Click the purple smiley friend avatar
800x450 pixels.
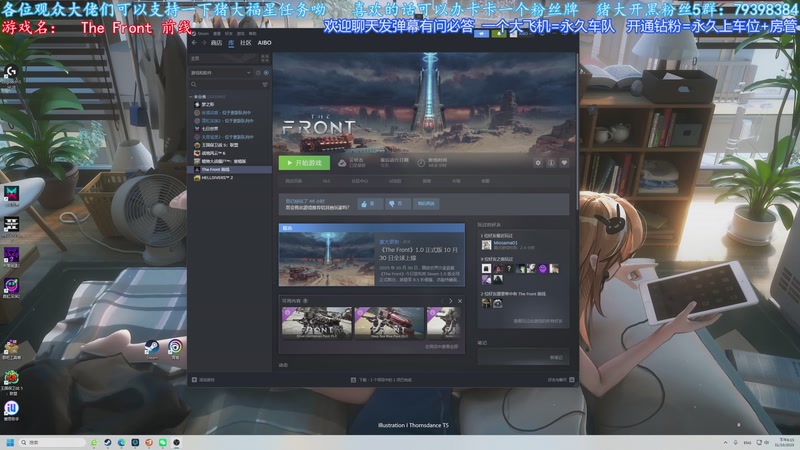542,268
